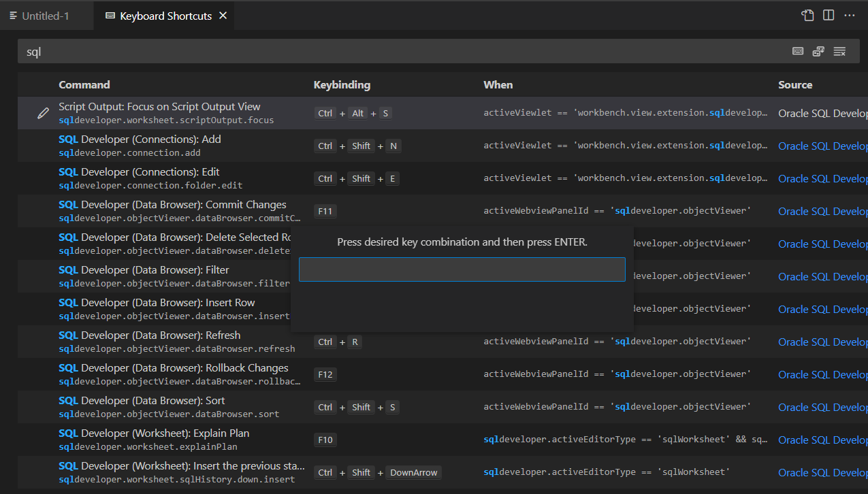Select SQL Developer (Connections): Add command
The width and height of the screenshot is (868, 494).
click(x=140, y=139)
